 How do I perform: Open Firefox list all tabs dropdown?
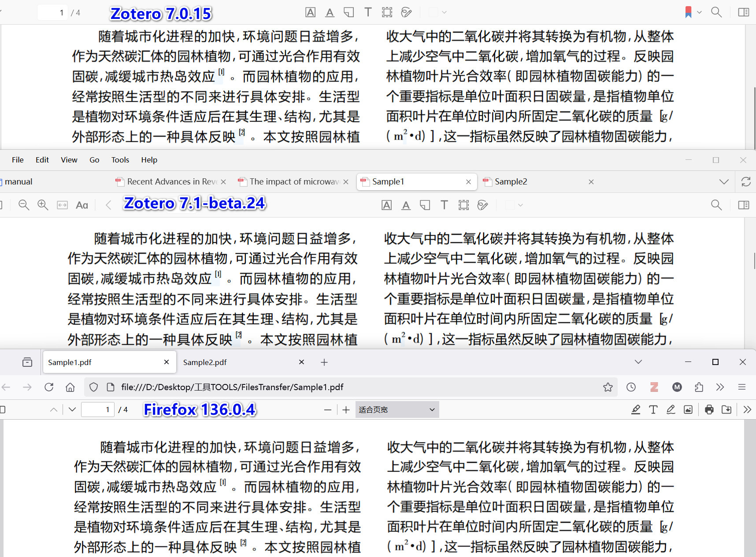point(638,362)
